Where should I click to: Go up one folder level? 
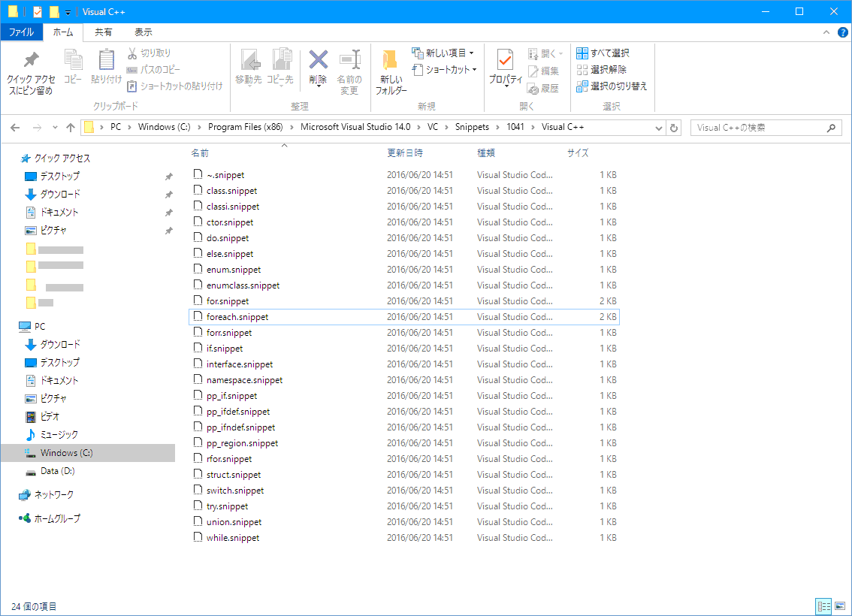click(x=71, y=128)
